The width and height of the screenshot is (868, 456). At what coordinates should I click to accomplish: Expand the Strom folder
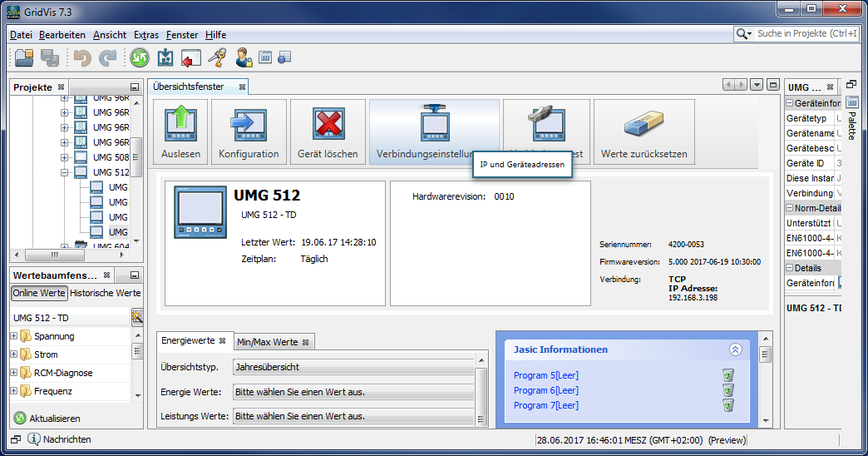click(x=14, y=354)
